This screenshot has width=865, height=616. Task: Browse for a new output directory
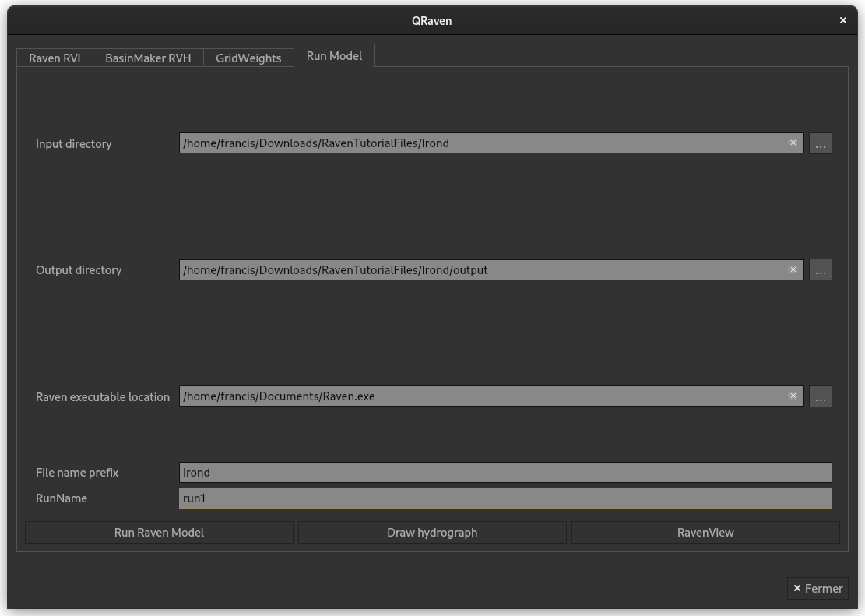click(x=821, y=270)
